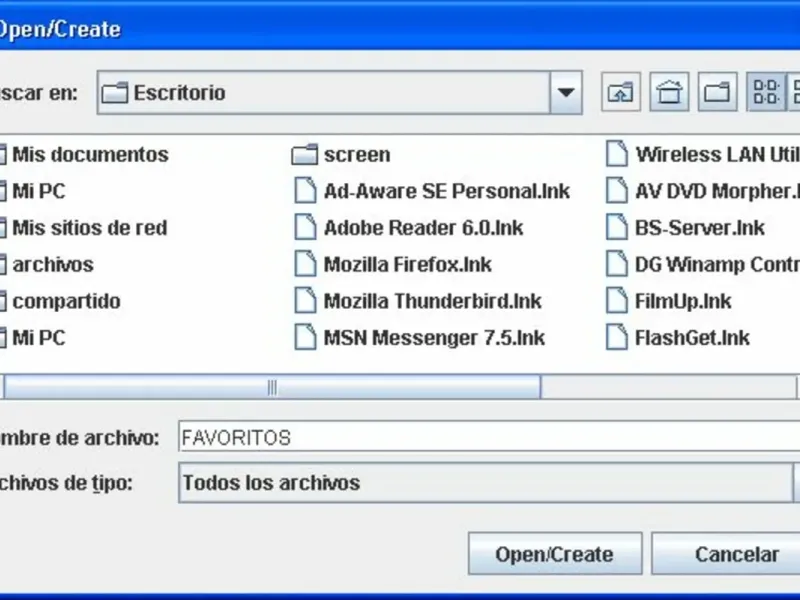Select the Mis documentos folder
This screenshot has width=800, height=600.
[x=90, y=155]
